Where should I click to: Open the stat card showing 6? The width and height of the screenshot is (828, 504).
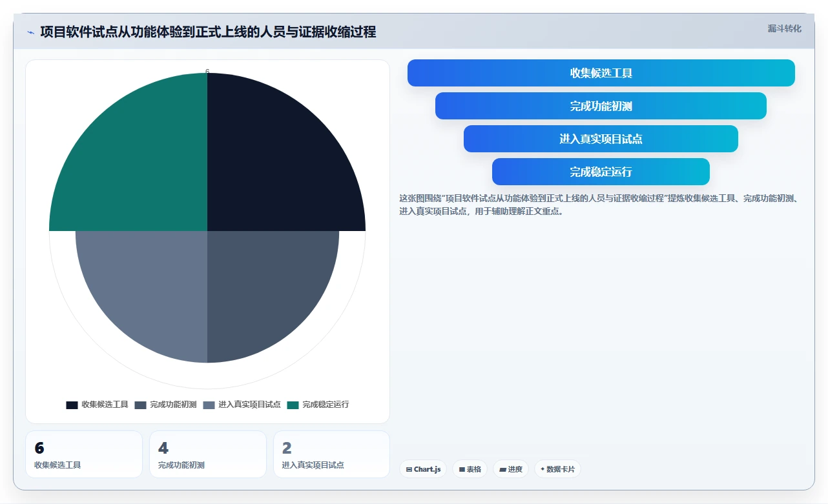coord(84,454)
